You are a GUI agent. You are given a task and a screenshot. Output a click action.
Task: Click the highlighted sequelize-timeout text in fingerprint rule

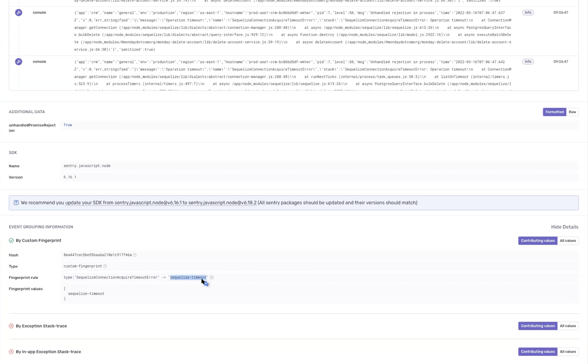[x=188, y=277]
